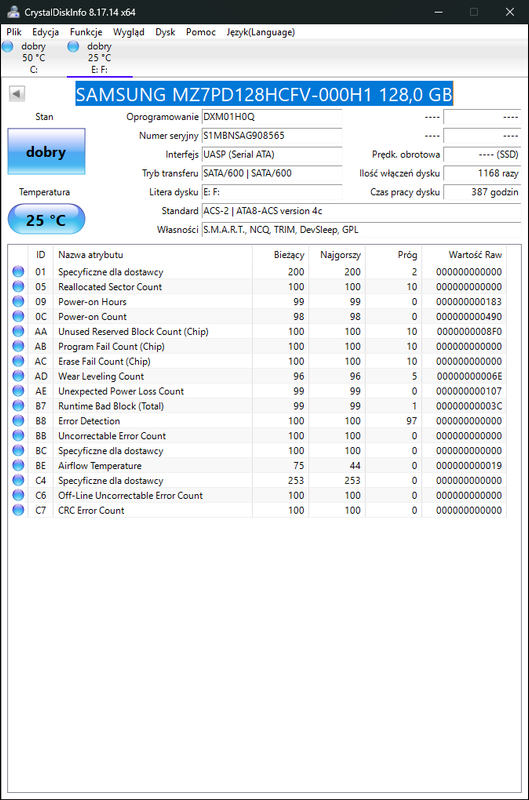Click the status icon for Error Detection
Screen dimensions: 529x800
coord(18,420)
